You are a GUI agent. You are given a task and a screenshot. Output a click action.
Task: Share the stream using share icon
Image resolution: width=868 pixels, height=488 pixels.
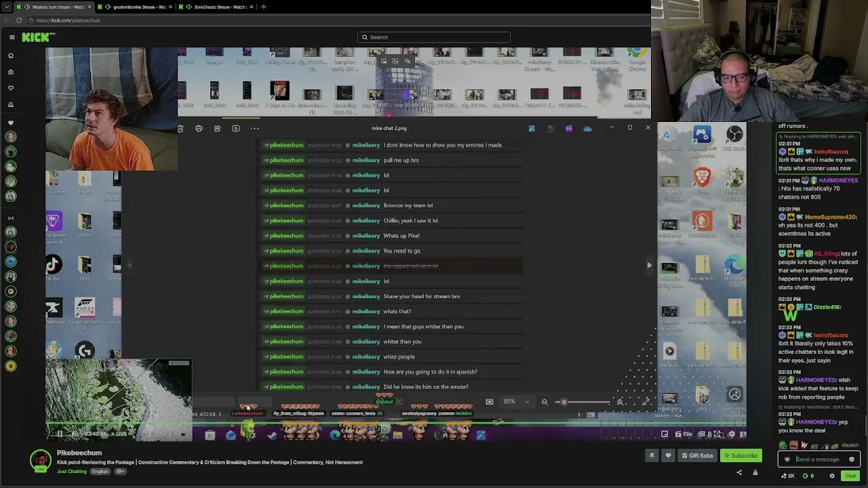739,473
